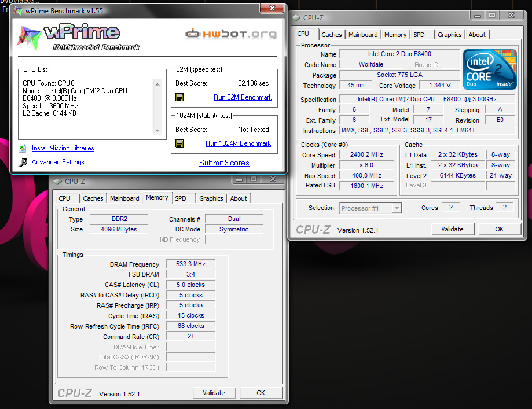Click the wrench icon beside Advanced Settings
Image resolution: width=532 pixels, height=409 pixels.
tap(23, 162)
